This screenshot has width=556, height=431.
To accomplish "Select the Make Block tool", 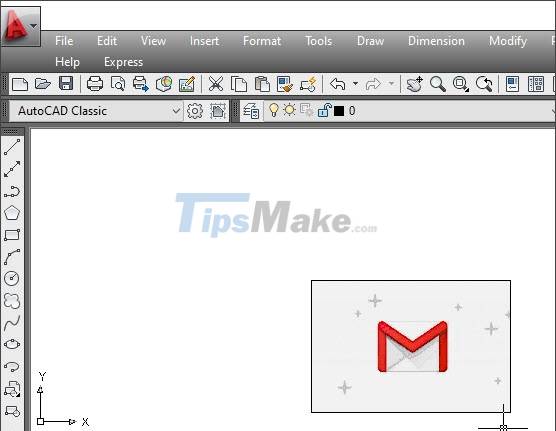I will click(12, 411).
